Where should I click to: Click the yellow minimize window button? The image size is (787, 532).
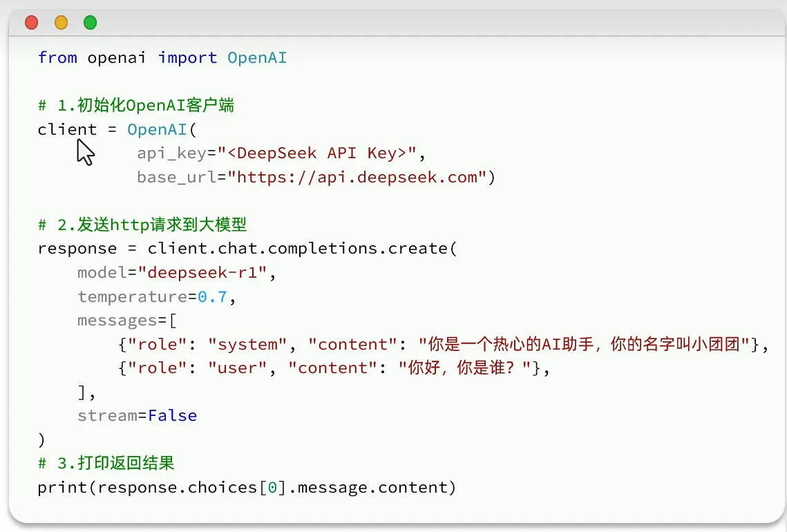[61, 23]
